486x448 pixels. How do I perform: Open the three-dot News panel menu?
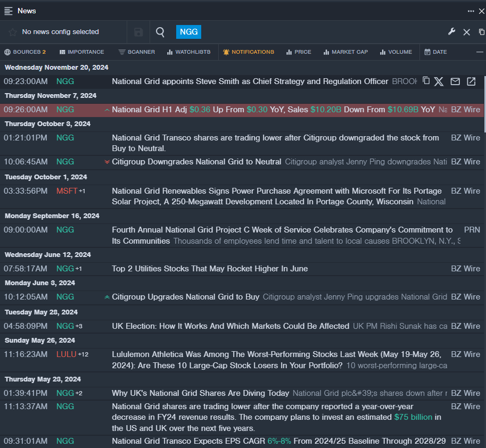click(x=471, y=11)
